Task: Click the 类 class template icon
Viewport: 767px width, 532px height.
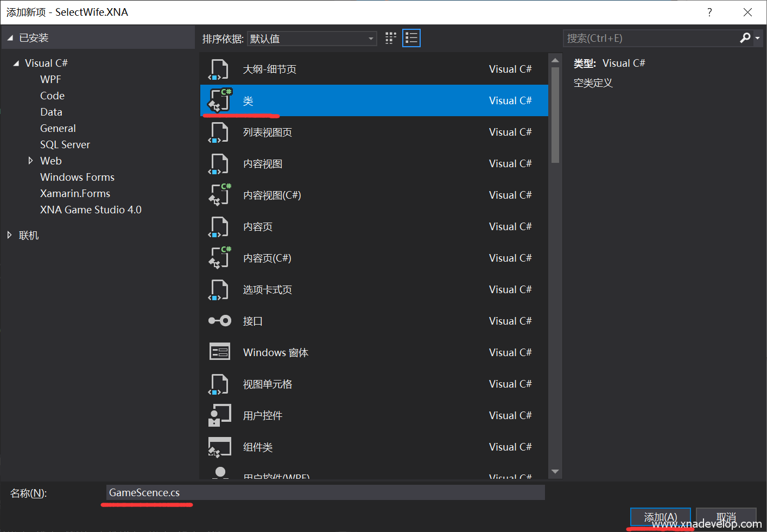Action: click(219, 100)
